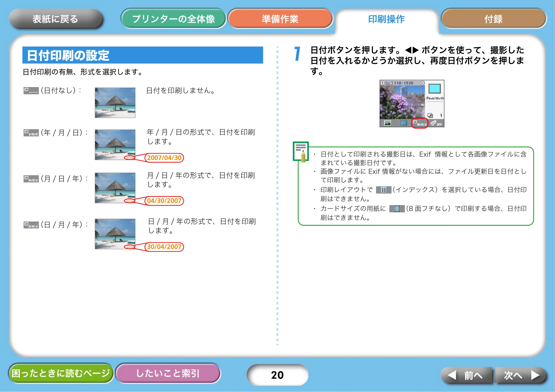Open the プリンターの全体像 tab
The height and width of the screenshot is (392, 555).
173,19
